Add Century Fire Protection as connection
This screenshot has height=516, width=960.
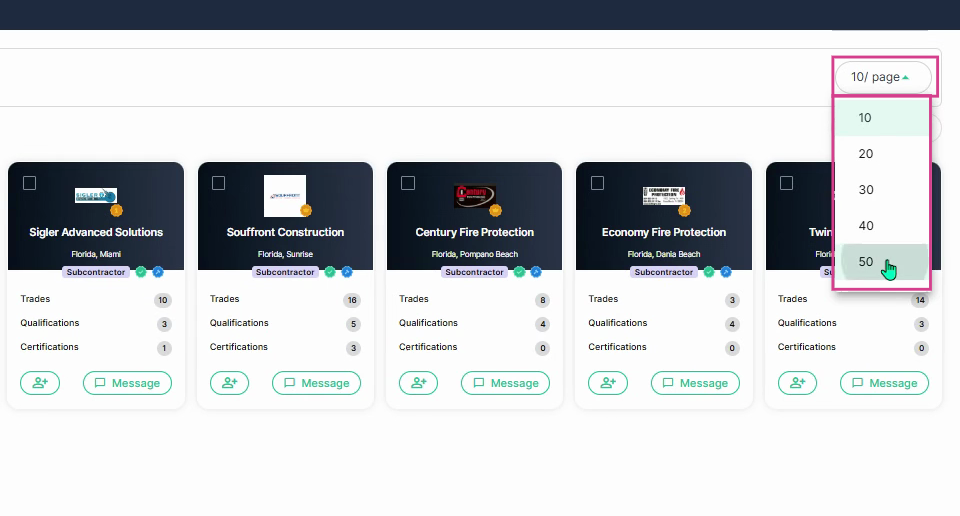click(419, 383)
